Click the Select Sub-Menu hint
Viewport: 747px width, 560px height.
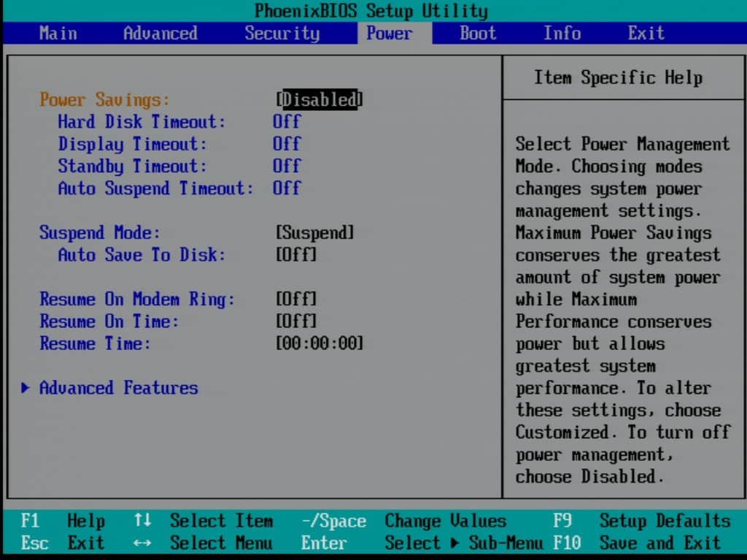[x=464, y=542]
